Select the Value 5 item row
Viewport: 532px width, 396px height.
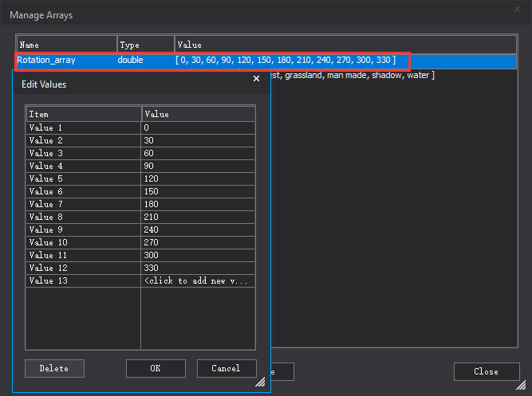[x=83, y=178]
